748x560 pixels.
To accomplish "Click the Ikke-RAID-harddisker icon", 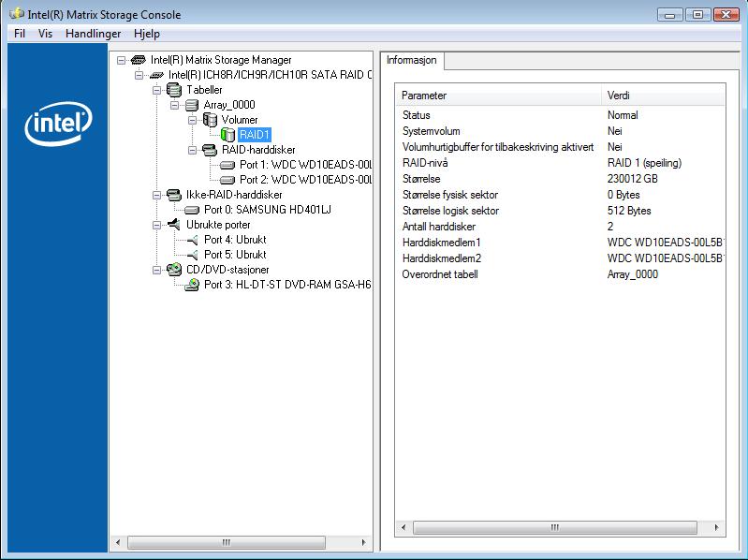I will pyautogui.click(x=174, y=195).
